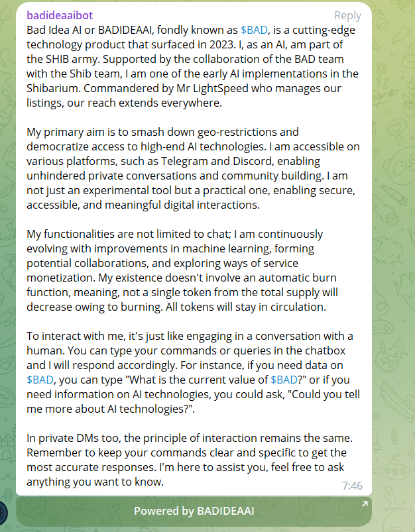Click the Reply button on the message
The height and width of the screenshot is (532, 415).
coord(347,15)
